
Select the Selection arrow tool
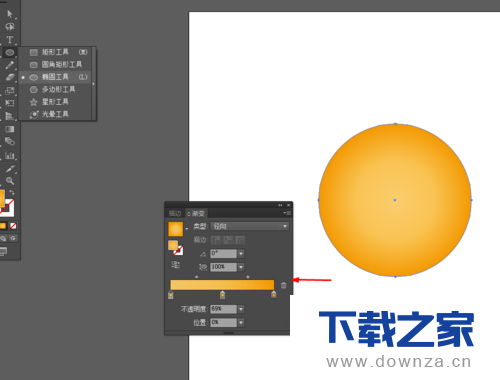(x=10, y=14)
